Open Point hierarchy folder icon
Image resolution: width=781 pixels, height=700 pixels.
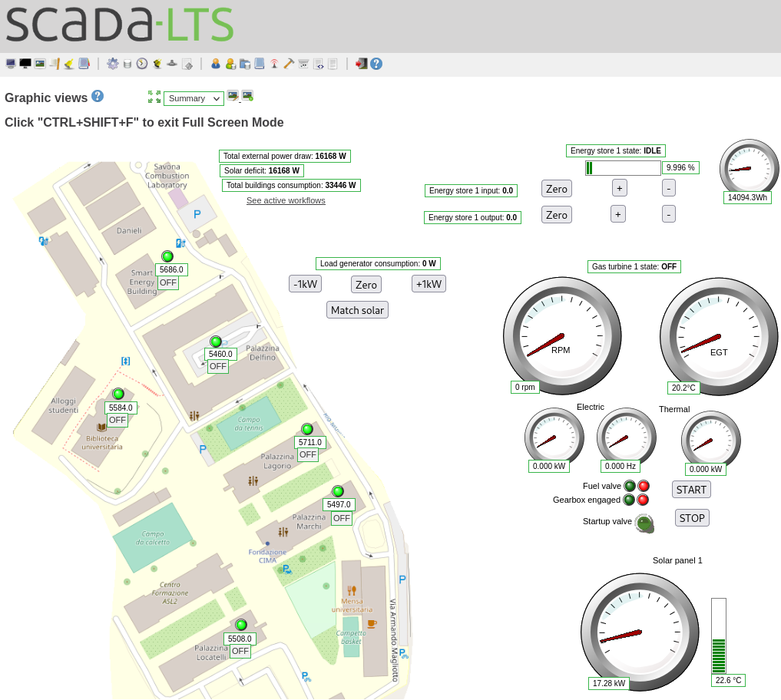pos(245,64)
